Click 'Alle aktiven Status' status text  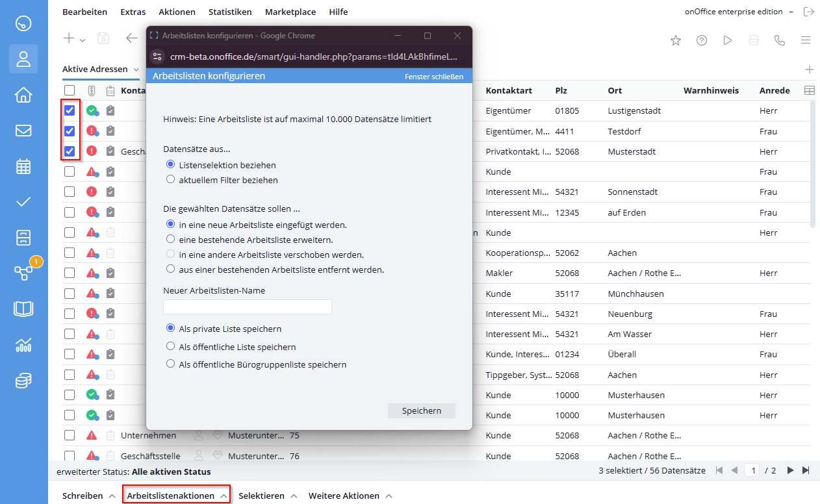pyautogui.click(x=172, y=472)
